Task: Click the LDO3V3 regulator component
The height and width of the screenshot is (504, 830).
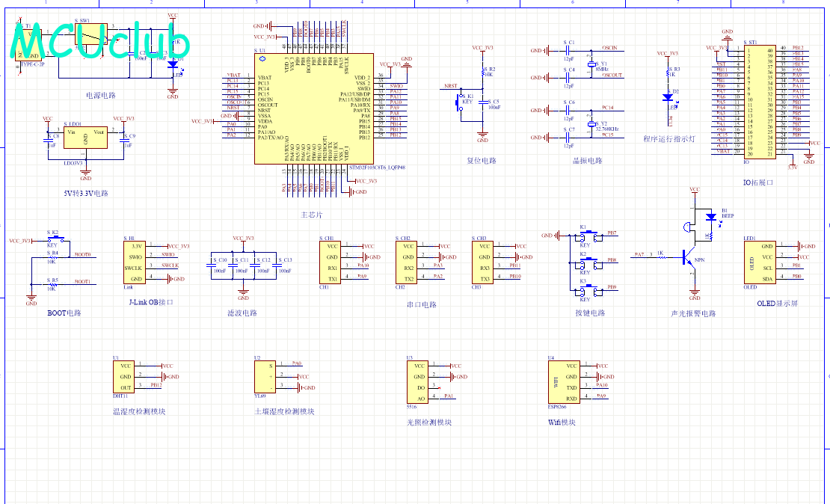Action: tap(85, 137)
